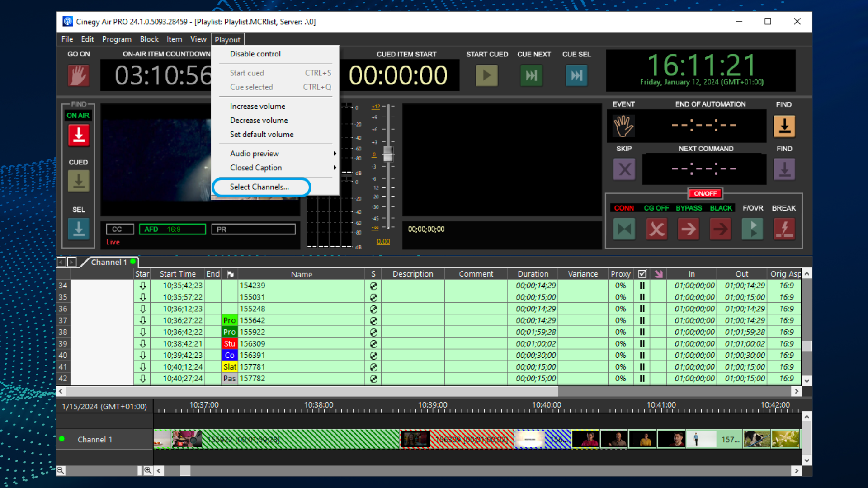Click the ON AIR find download icon

pyautogui.click(x=78, y=135)
